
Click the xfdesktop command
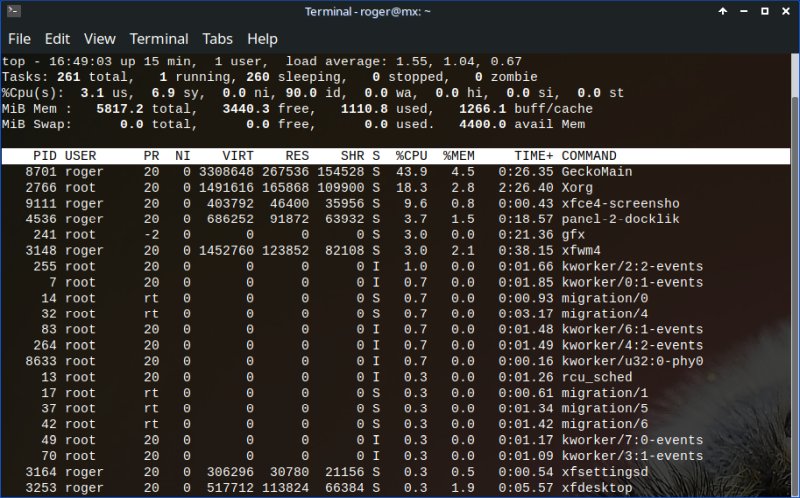click(597, 488)
